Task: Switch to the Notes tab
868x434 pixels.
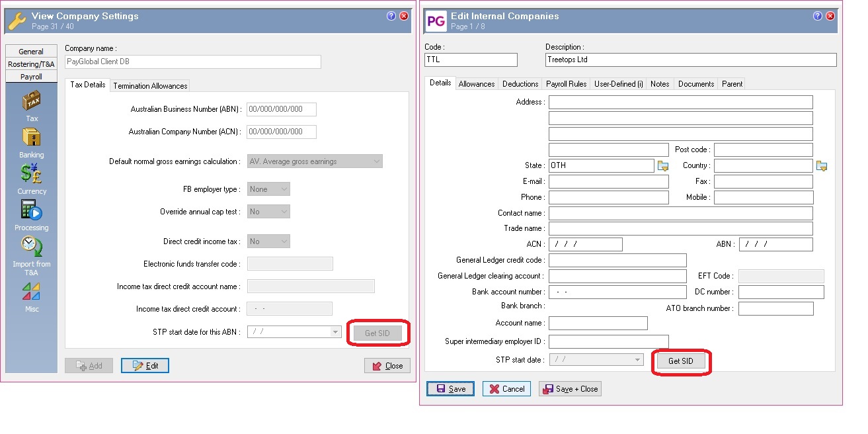Action: [x=660, y=84]
